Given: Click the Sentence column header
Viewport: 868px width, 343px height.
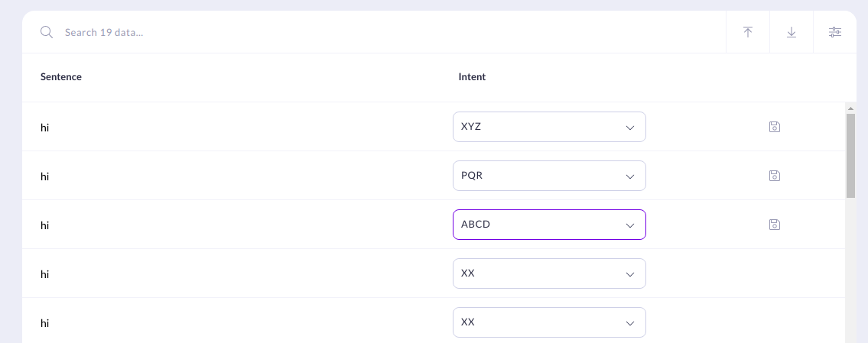Looking at the screenshot, I should pos(61,77).
